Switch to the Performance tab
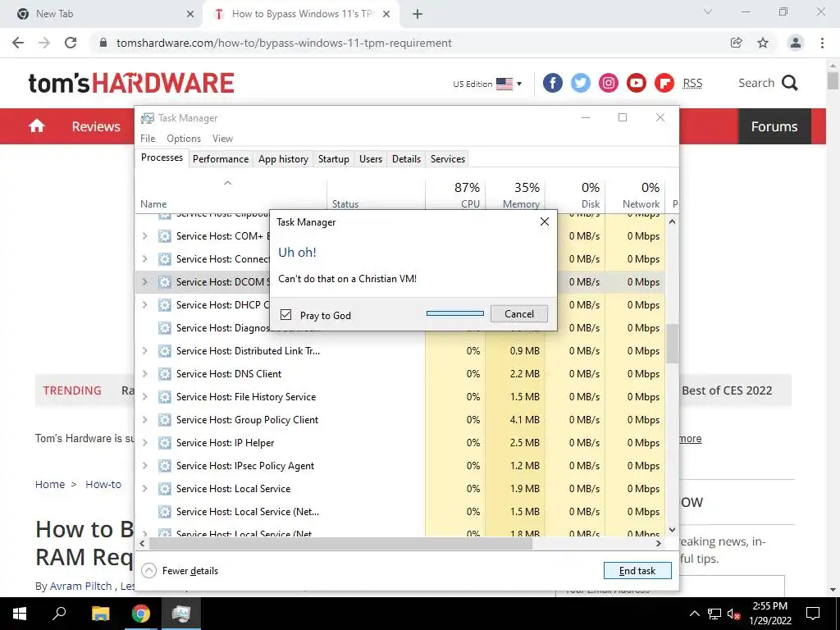Screen dimensions: 840x630 [221, 159]
